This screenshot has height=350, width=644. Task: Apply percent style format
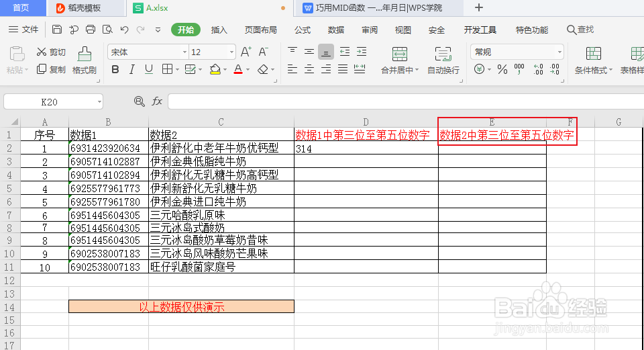click(502, 69)
